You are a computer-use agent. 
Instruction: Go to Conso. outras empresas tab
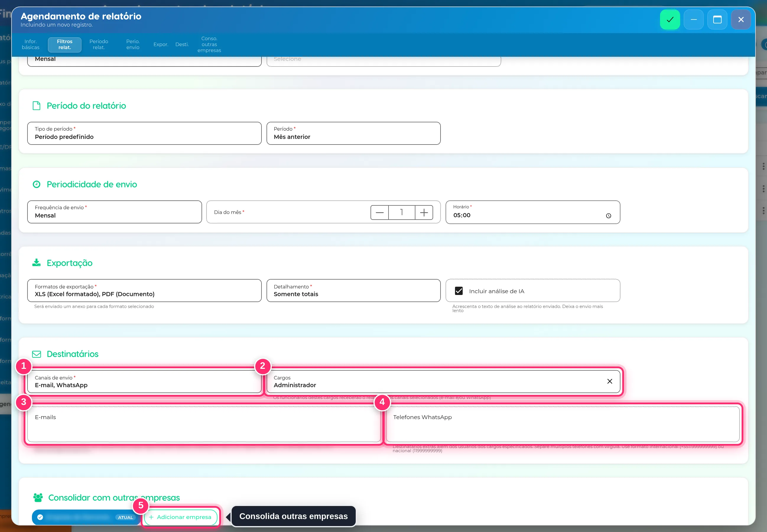tap(209, 45)
